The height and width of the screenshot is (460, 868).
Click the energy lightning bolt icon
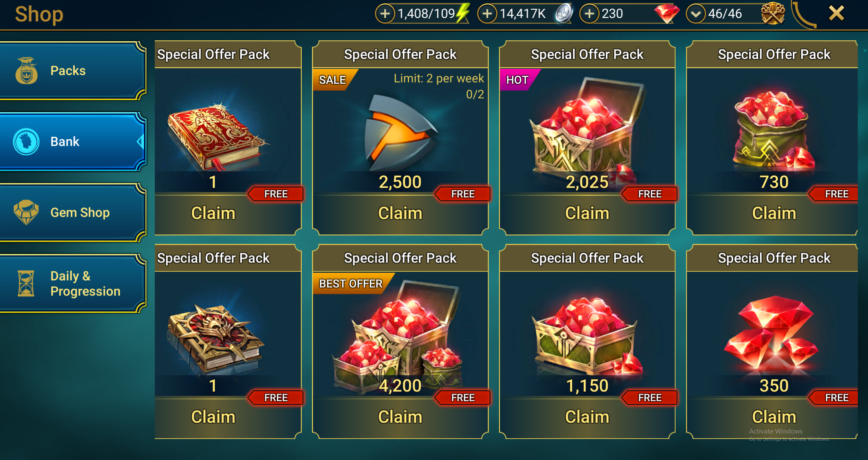coord(463,13)
